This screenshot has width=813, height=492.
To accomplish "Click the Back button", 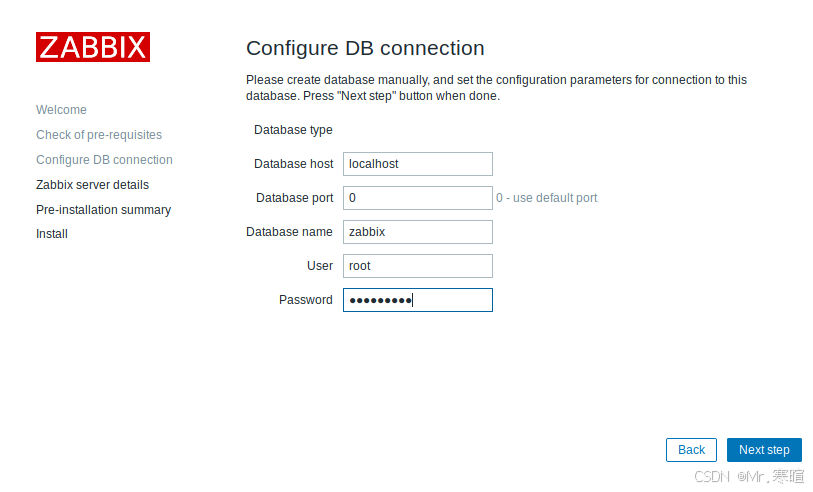I will 692,450.
